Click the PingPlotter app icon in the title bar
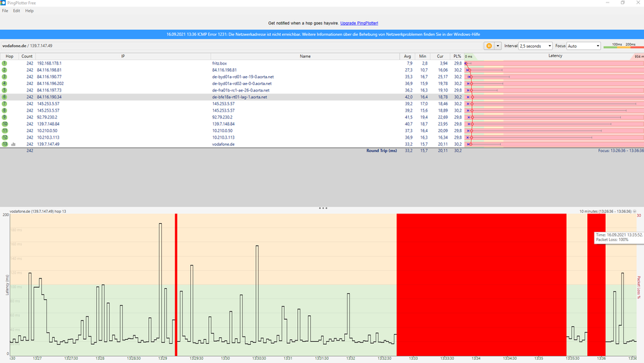 pyautogui.click(x=3, y=3)
